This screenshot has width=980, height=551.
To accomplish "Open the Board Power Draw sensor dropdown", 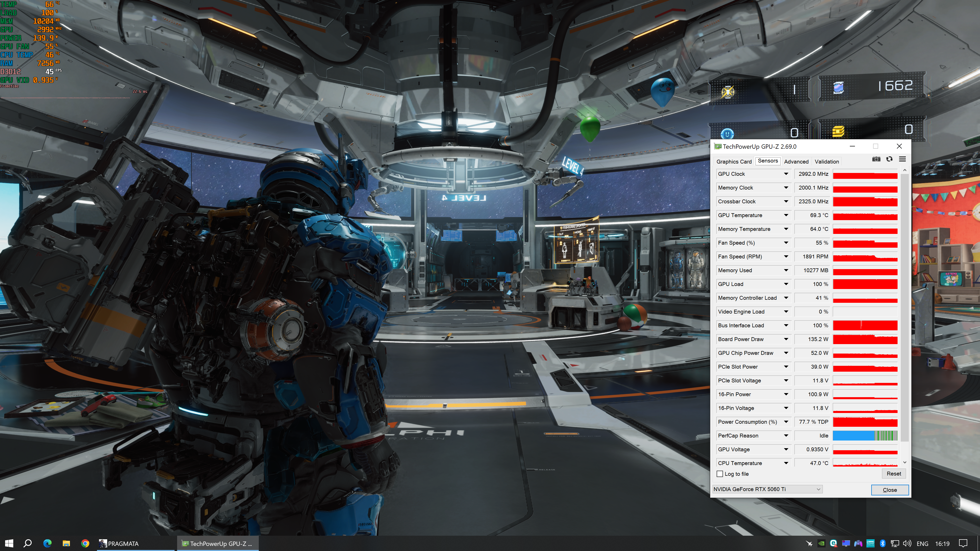I will tap(786, 339).
